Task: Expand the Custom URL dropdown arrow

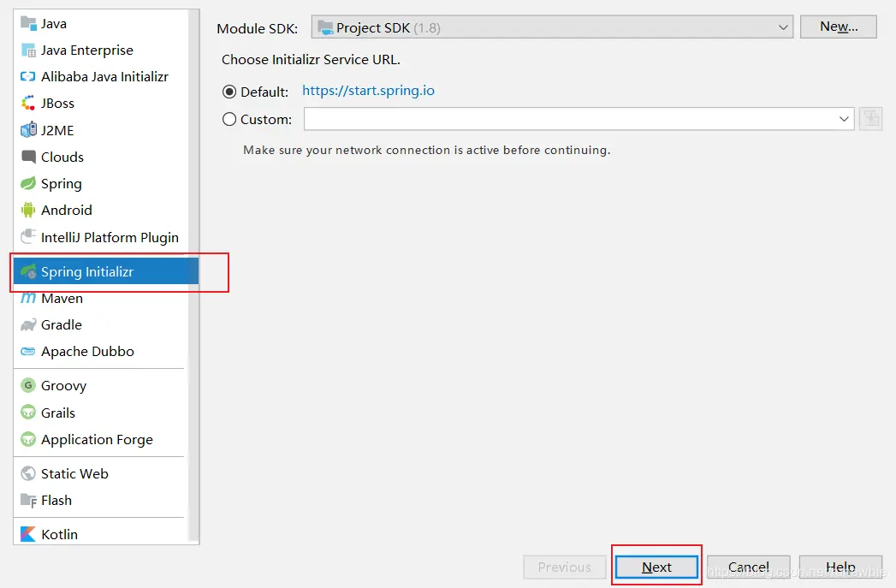Action: tap(844, 119)
